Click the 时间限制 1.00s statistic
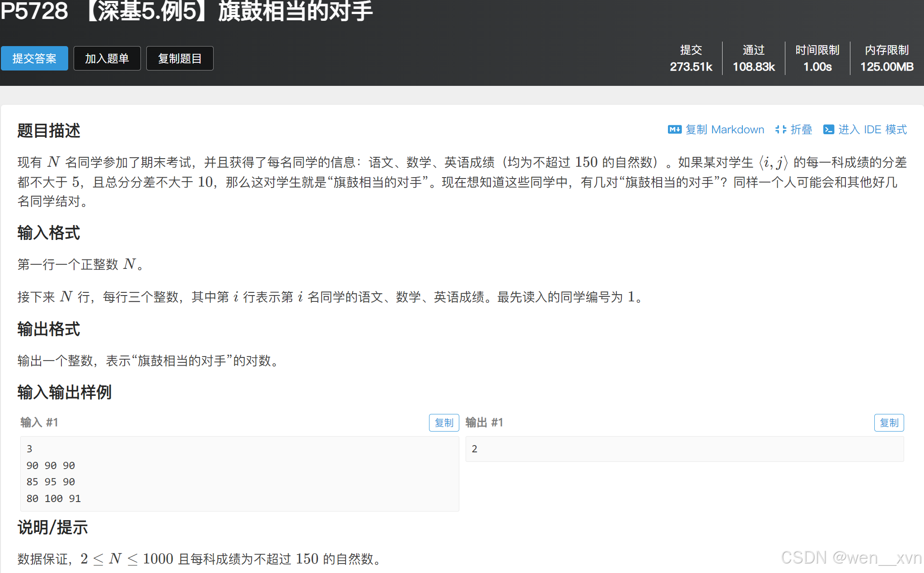 coord(817,58)
